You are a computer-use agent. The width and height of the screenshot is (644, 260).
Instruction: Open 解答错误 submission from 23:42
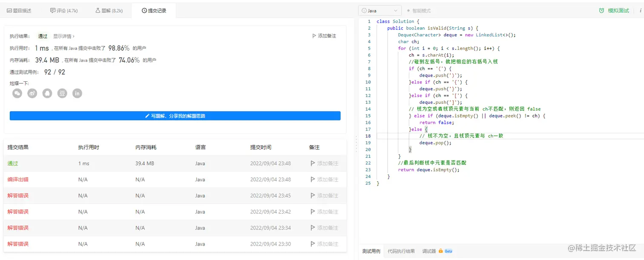pyautogui.click(x=18, y=212)
